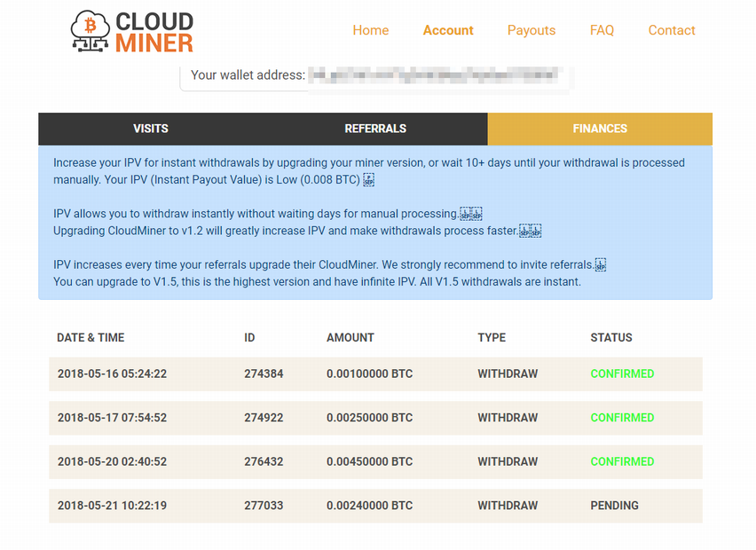The image size is (756, 550).
Task: Select transaction row with ID 274384
Action: pyautogui.click(x=264, y=374)
